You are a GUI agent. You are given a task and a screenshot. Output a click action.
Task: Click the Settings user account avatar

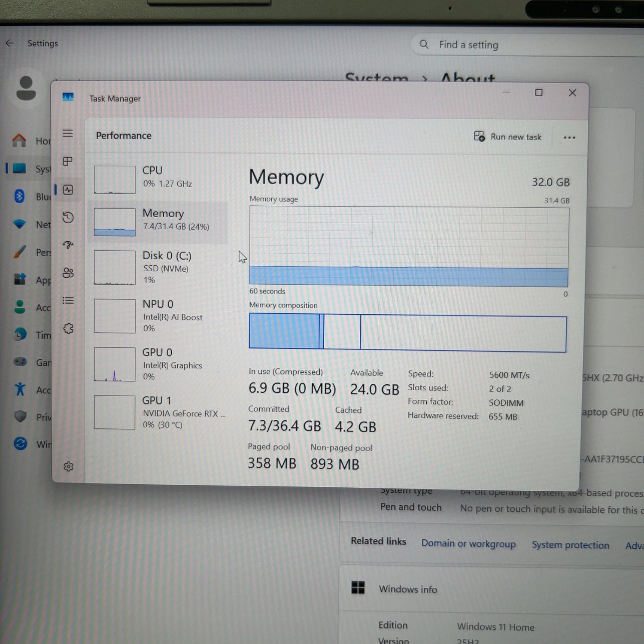coord(26,88)
